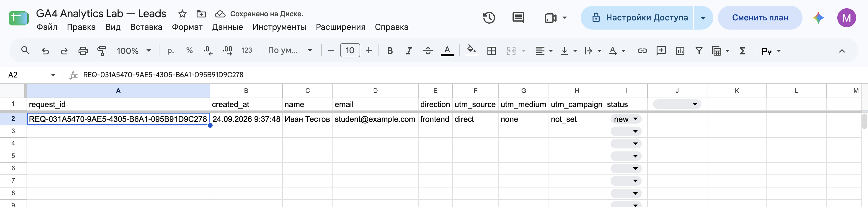The width and height of the screenshot is (868, 207).
Task: Create a filter
Action: (699, 51)
